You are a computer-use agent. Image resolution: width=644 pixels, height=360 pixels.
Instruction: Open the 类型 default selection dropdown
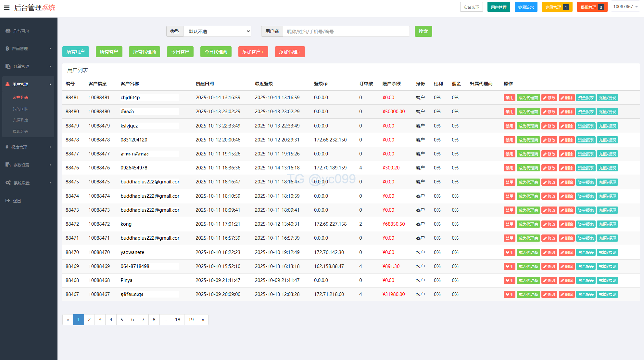[x=218, y=31]
